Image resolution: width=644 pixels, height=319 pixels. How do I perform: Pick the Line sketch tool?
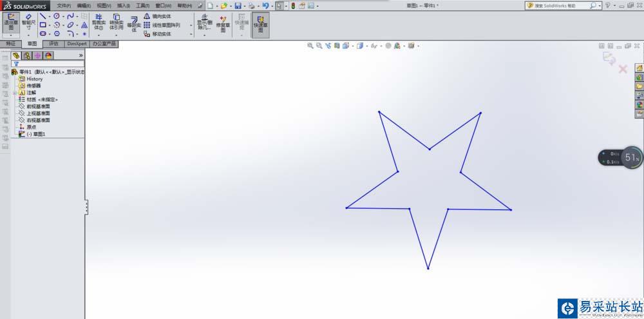[43, 16]
